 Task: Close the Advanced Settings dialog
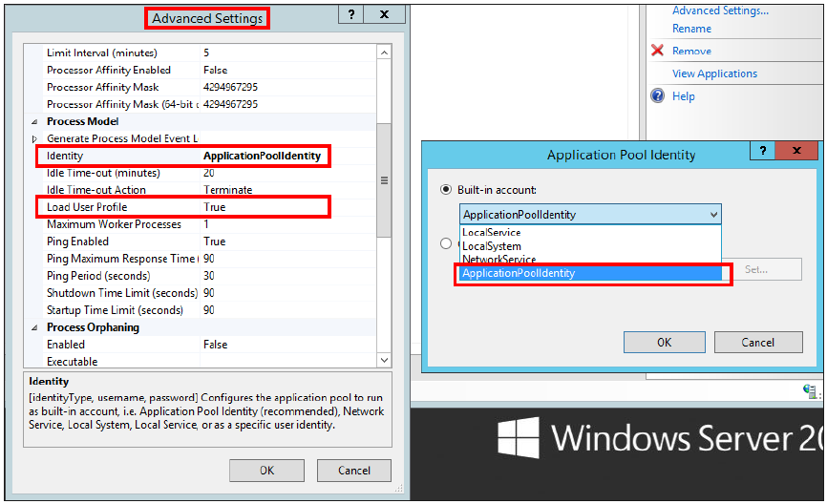pyautogui.click(x=384, y=15)
